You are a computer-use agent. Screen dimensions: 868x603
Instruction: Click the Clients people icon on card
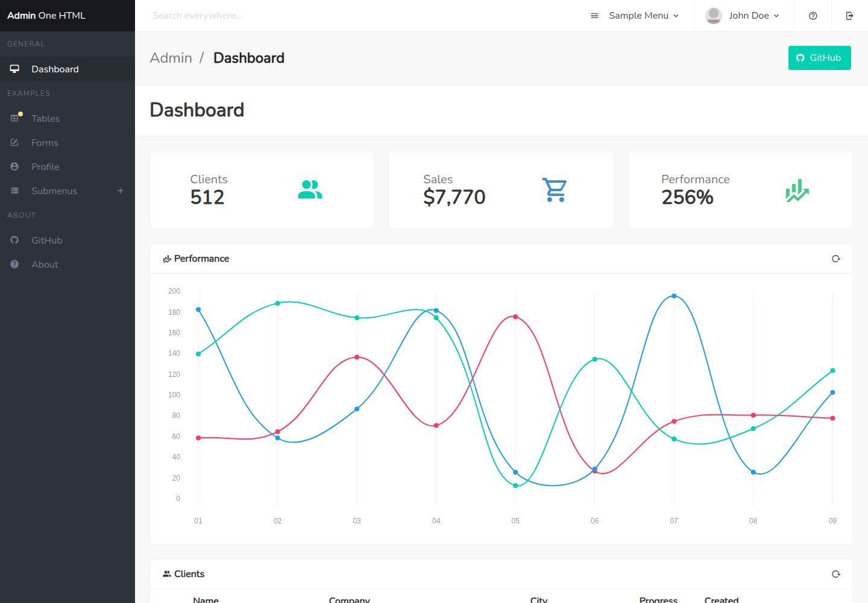tap(310, 189)
